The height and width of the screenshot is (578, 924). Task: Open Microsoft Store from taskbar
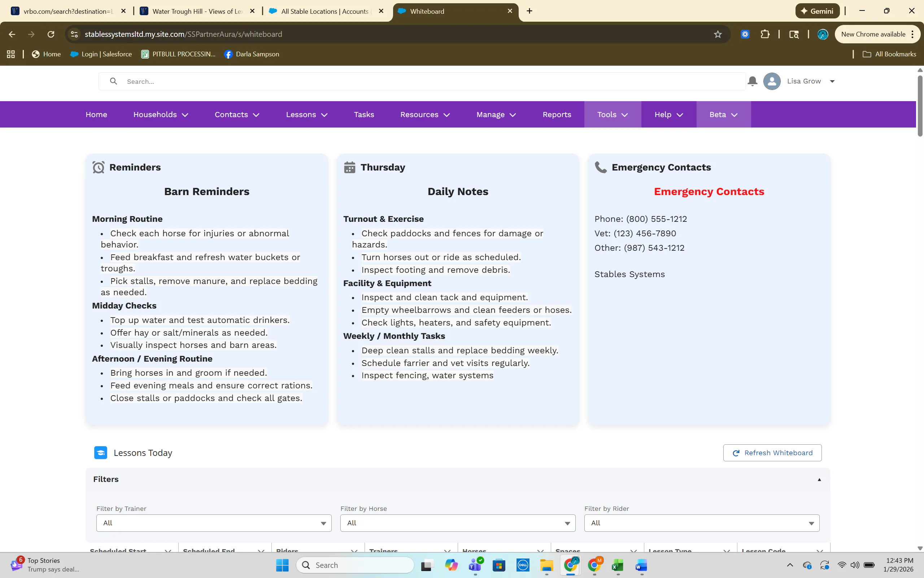[499, 565]
